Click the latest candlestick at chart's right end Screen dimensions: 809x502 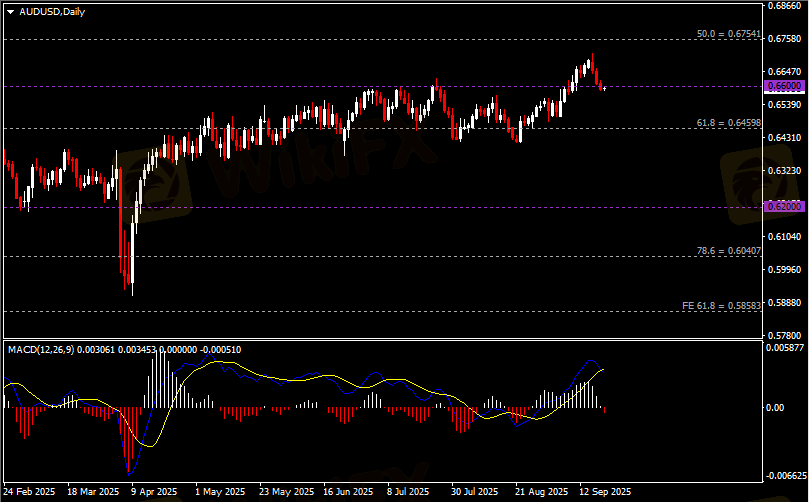[x=604, y=88]
